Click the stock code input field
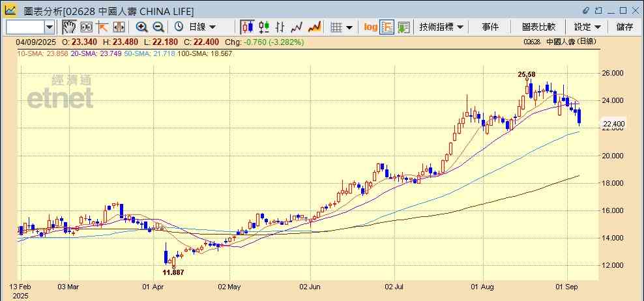The image size is (644, 301). pyautogui.click(x=25, y=27)
